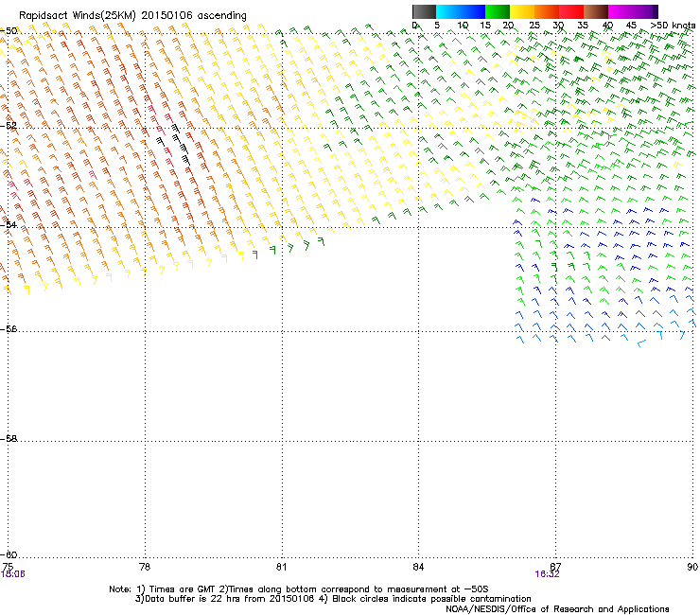Click the green 15-20 knots color swatch
Screen dimensions: 700x615
pyautogui.click(x=498, y=11)
